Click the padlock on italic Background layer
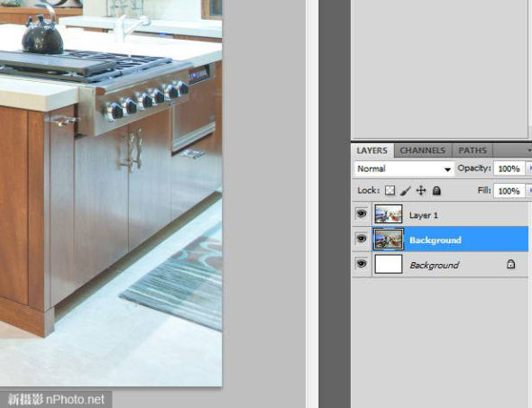Screen dimensions: 532x408 click(x=510, y=264)
